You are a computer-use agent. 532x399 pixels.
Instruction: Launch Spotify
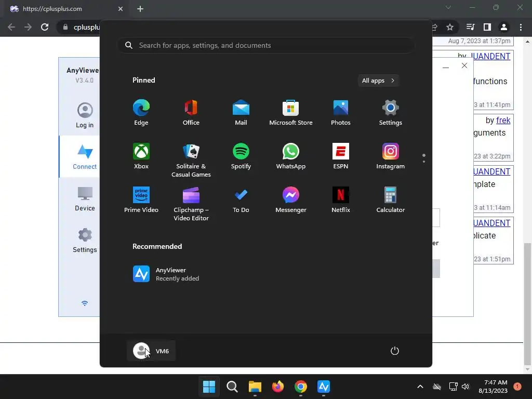[x=241, y=156]
